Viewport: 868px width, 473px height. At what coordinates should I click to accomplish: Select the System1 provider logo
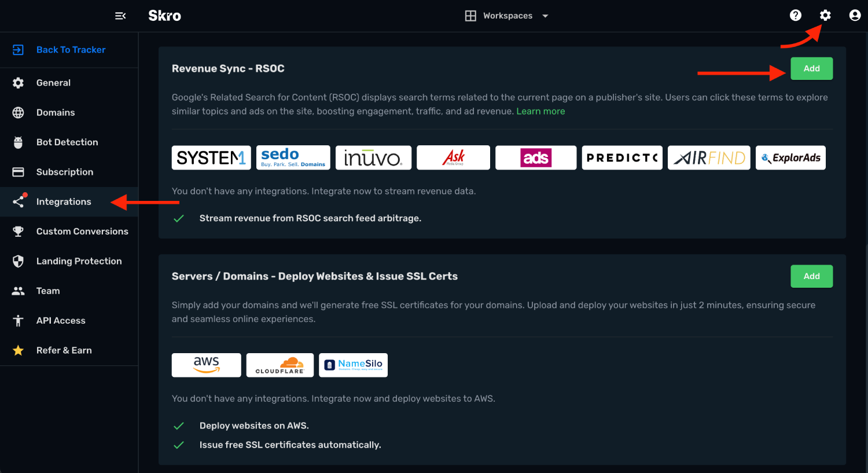tap(211, 157)
